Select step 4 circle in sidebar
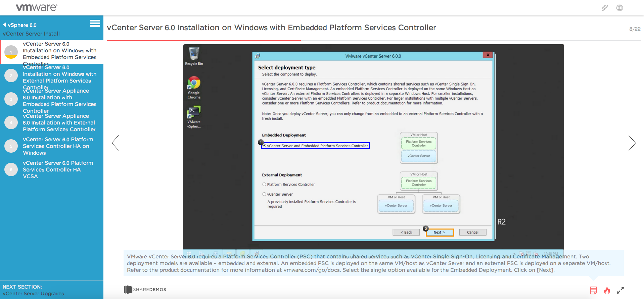 pyautogui.click(x=11, y=122)
